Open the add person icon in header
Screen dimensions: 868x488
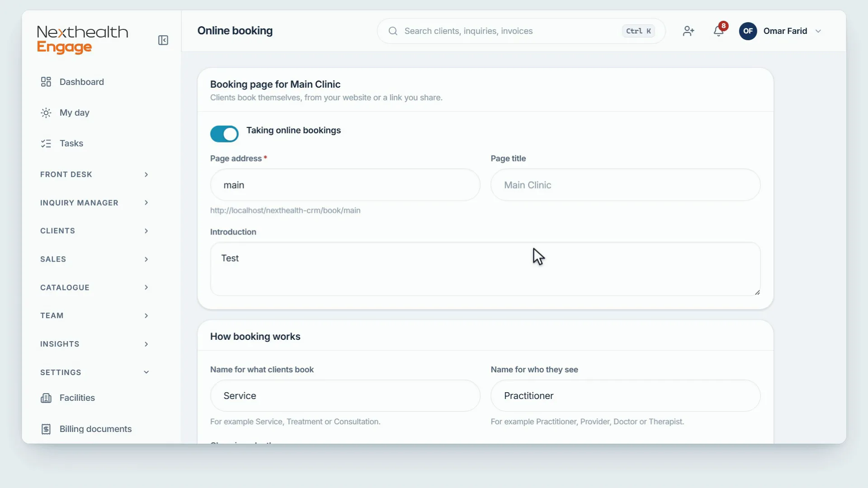click(x=689, y=31)
